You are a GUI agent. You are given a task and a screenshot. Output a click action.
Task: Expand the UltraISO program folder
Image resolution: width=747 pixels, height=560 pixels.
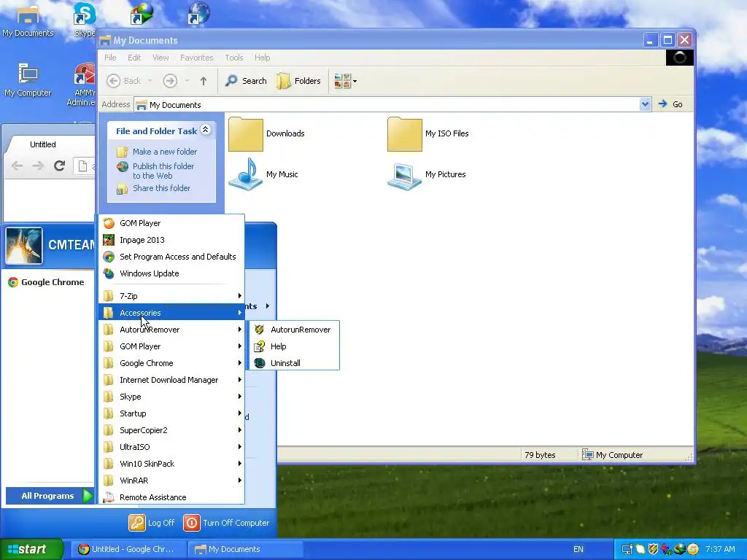[171, 447]
